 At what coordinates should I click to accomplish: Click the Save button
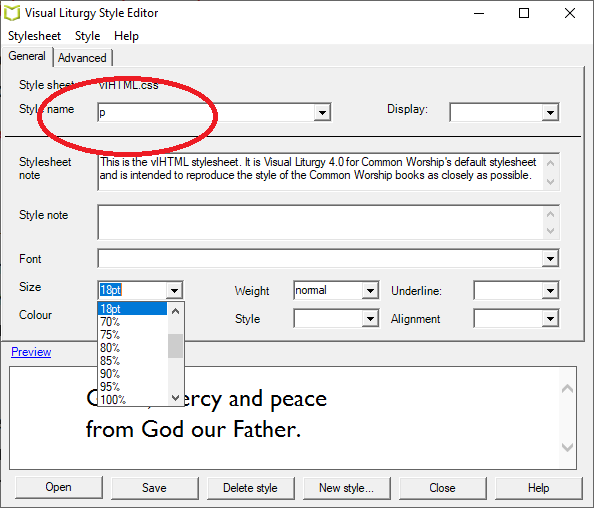(x=154, y=488)
